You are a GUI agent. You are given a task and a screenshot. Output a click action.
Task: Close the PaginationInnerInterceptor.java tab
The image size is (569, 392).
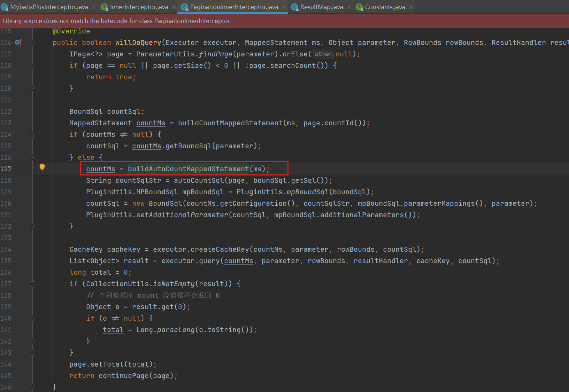click(x=284, y=7)
